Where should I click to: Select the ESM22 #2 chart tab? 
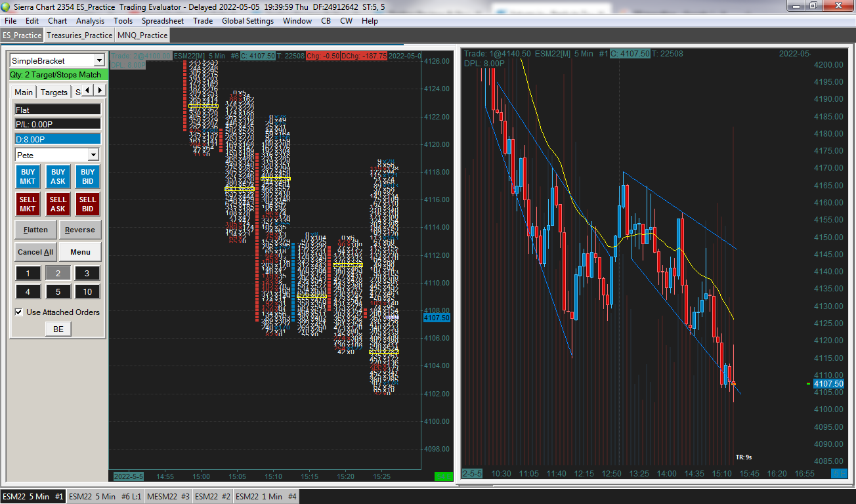pyautogui.click(x=213, y=497)
